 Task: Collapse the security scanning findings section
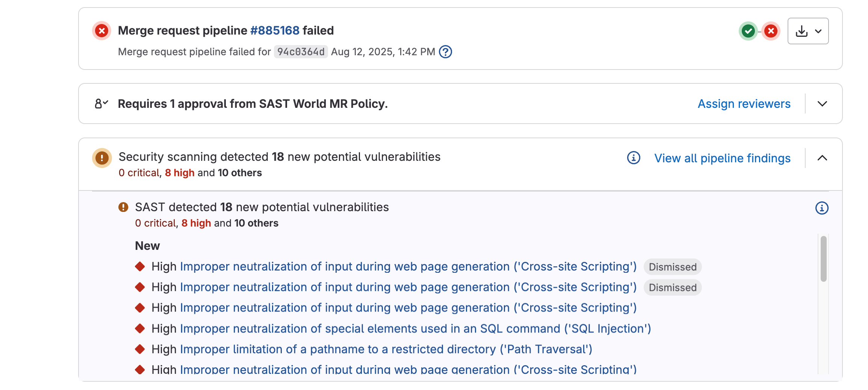click(x=822, y=158)
